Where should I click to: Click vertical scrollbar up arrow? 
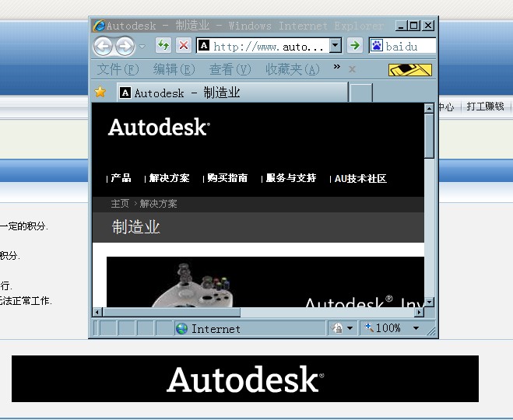[x=429, y=108]
